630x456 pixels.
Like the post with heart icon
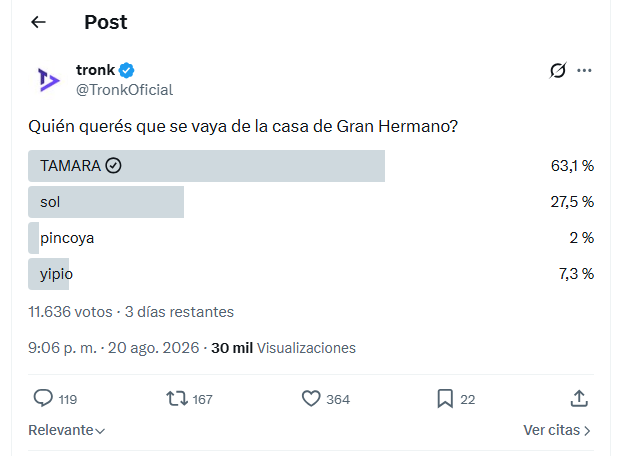pos(311,399)
